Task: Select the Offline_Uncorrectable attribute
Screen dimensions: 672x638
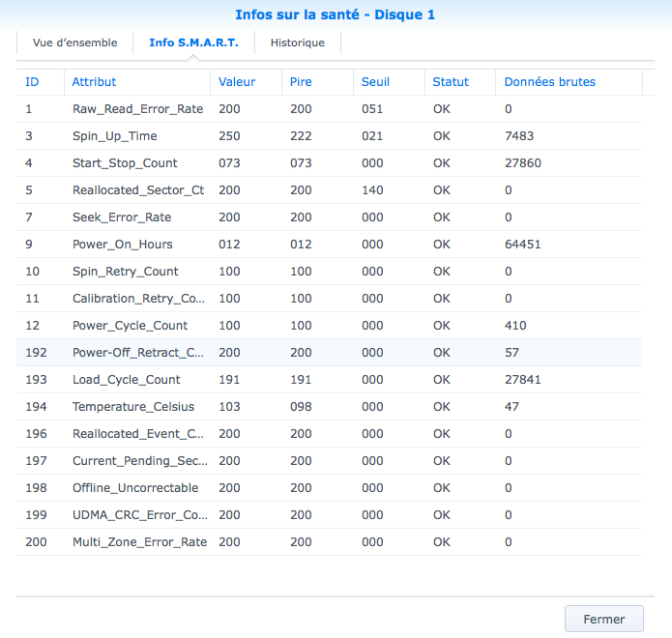Action: pos(135,487)
